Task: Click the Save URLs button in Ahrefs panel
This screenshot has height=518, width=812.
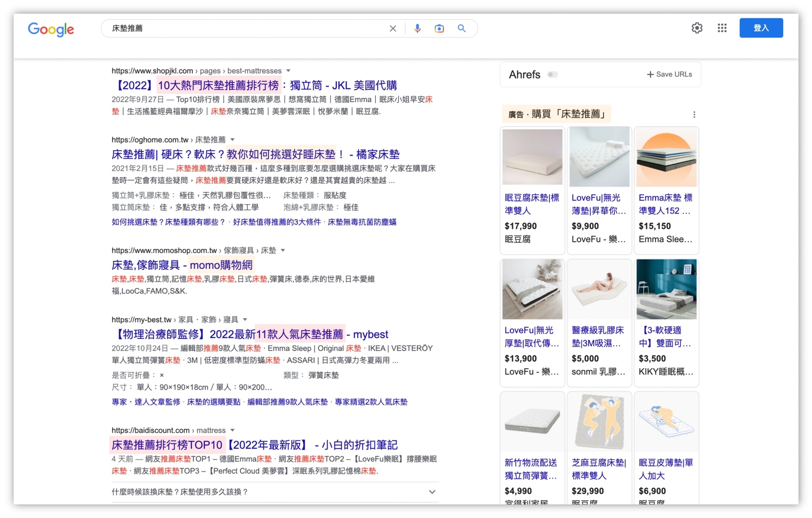Action: pyautogui.click(x=669, y=74)
